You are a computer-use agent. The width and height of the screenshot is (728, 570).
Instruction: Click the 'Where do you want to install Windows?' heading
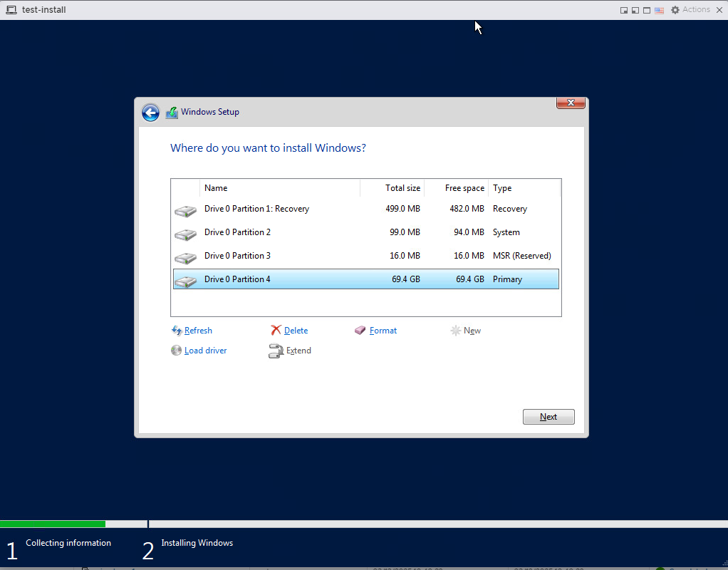268,147
